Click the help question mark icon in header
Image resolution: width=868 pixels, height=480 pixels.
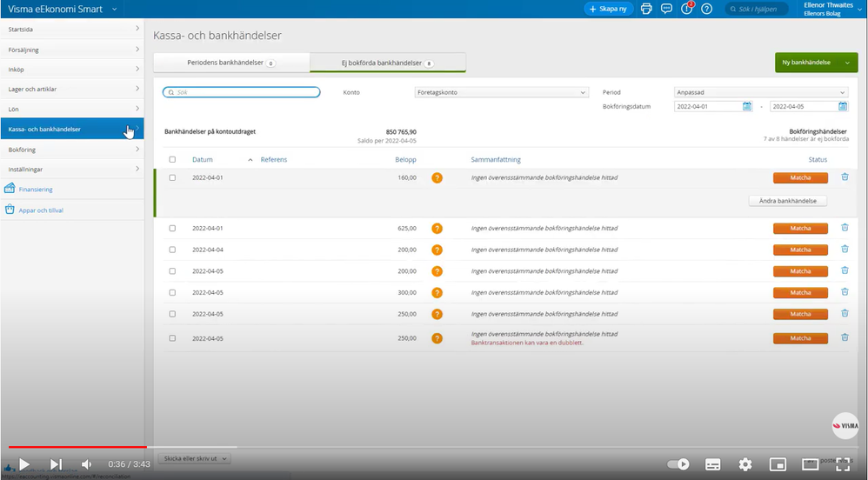(x=707, y=9)
